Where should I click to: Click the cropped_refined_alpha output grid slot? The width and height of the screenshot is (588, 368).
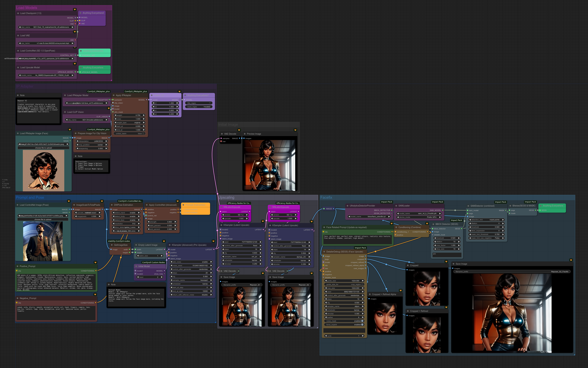click(365, 265)
